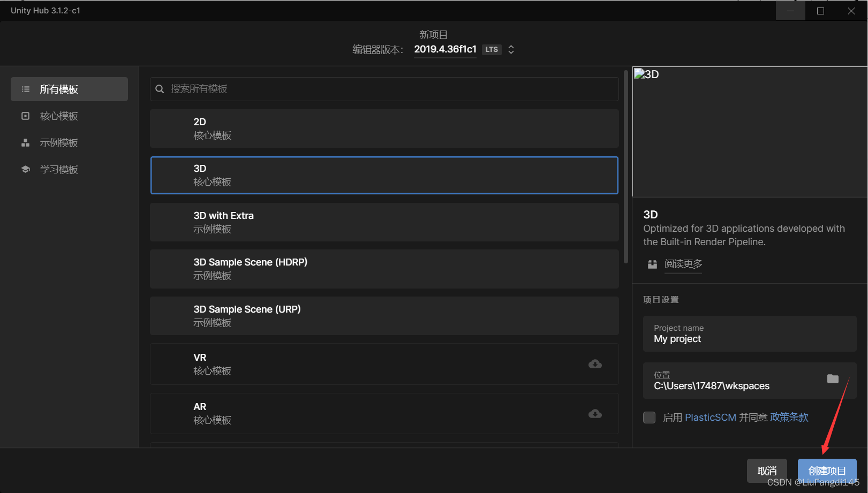Open the editor version selector arrows

[x=511, y=49]
